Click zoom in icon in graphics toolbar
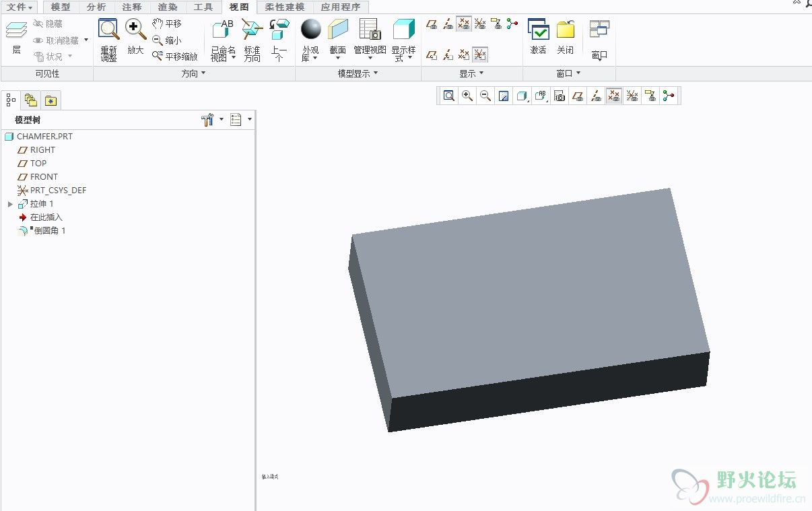812x511 pixels. tap(467, 96)
